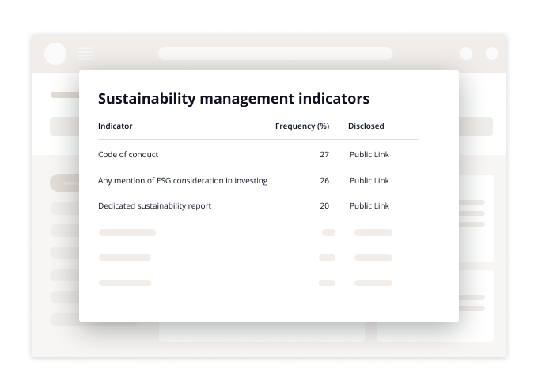Click the first circular icon at top right
The height and width of the screenshot is (392, 538).
466,54
